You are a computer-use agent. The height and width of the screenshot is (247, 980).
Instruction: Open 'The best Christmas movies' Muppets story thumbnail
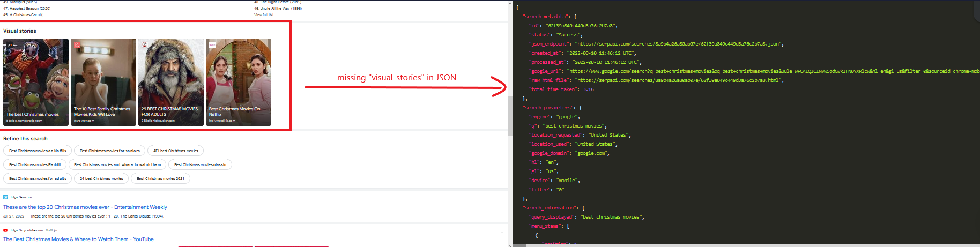pyautogui.click(x=36, y=82)
